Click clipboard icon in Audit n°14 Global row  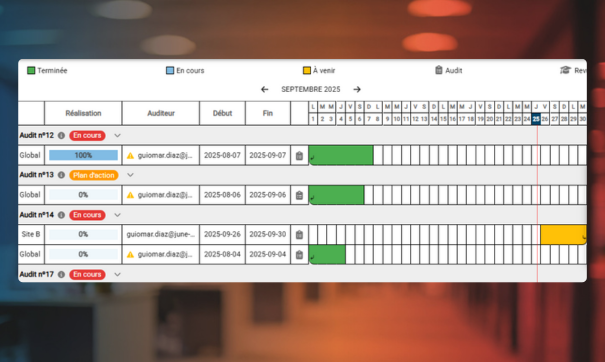pyautogui.click(x=299, y=254)
